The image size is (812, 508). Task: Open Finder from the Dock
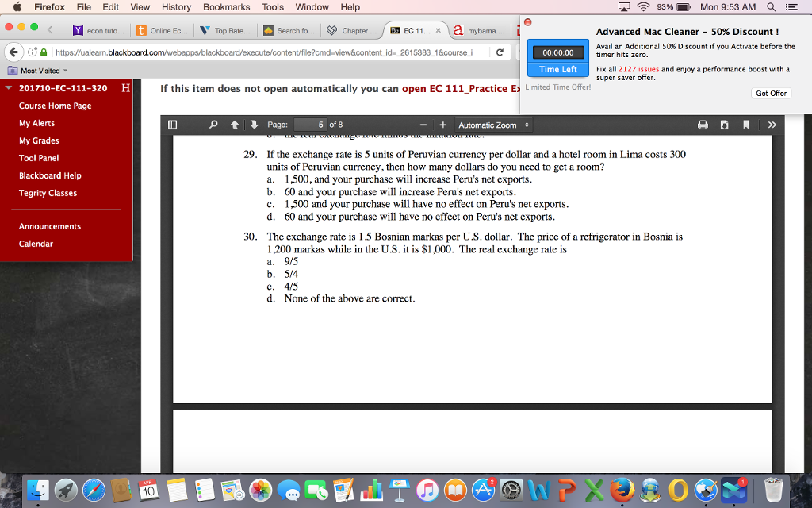click(x=38, y=490)
